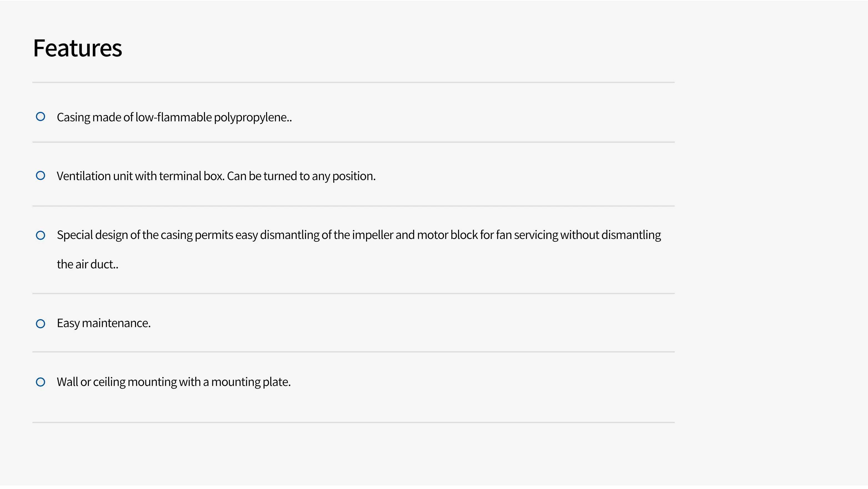Click the bottom divider line below the last feature
The height and width of the screenshot is (489, 868).
pyautogui.click(x=353, y=422)
